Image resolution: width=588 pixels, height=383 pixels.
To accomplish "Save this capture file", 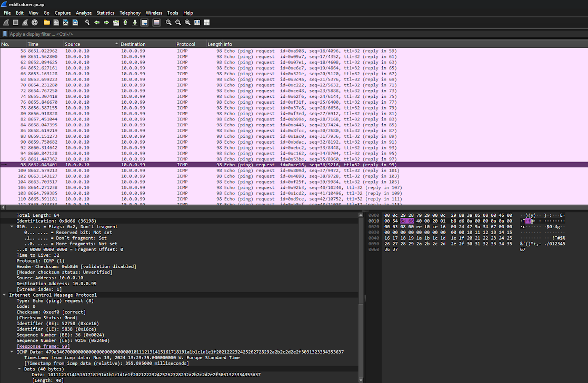I will click(x=56, y=23).
